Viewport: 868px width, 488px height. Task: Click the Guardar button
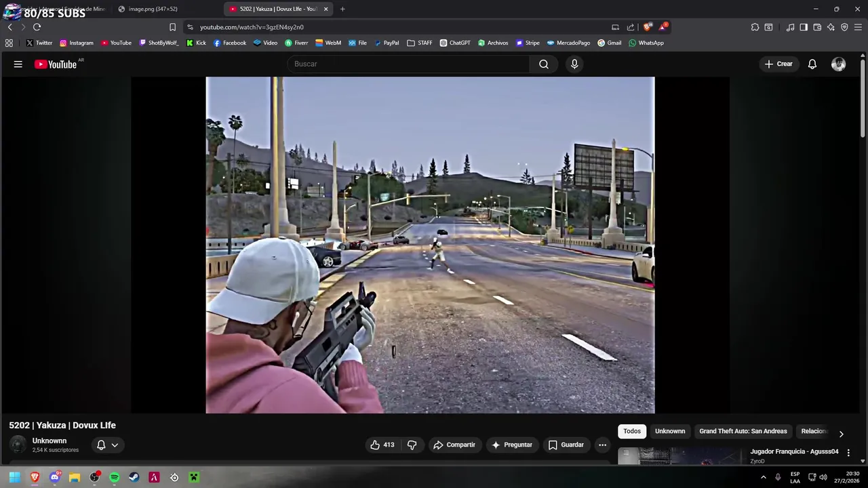click(566, 445)
